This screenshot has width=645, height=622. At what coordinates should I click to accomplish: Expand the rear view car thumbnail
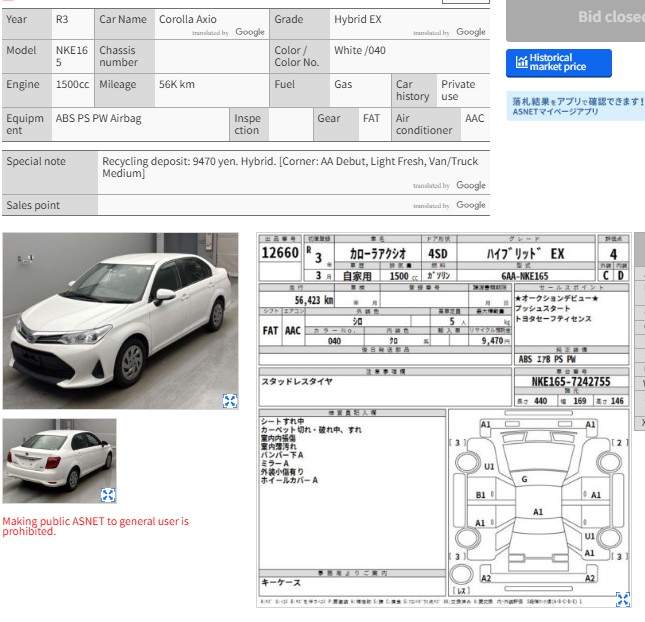coord(108,495)
